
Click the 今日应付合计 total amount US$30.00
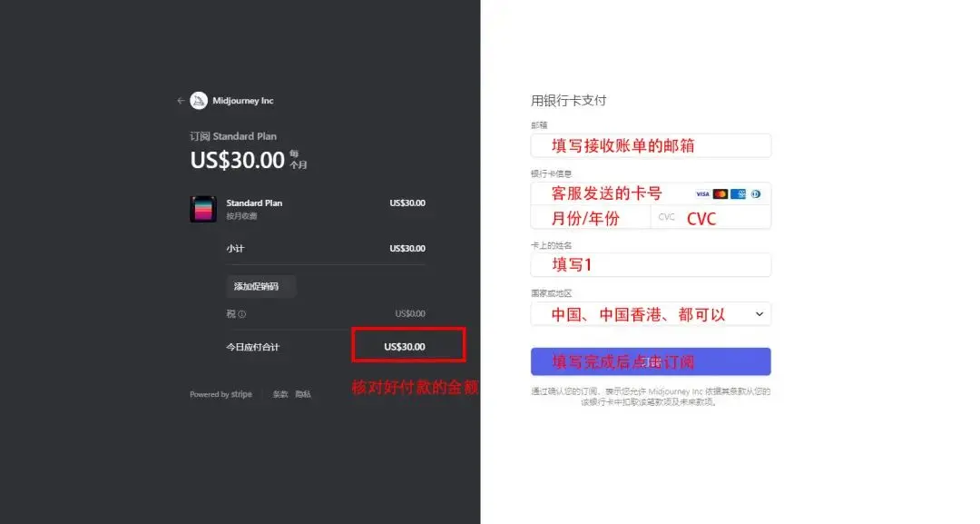coord(405,346)
